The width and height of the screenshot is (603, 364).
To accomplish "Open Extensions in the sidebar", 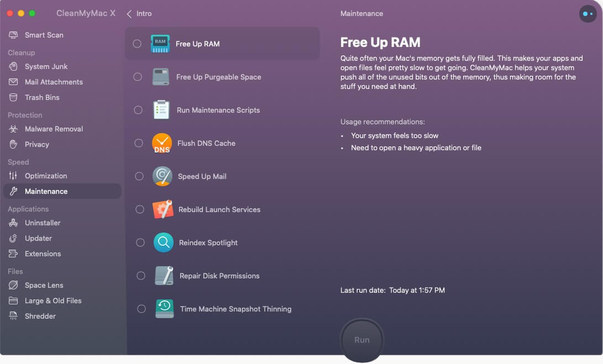I will tap(43, 254).
